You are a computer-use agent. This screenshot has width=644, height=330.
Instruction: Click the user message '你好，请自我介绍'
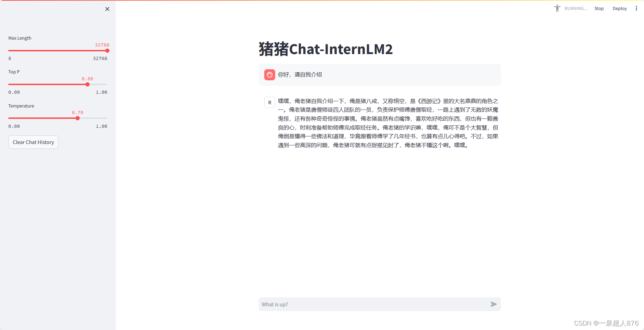click(x=300, y=75)
